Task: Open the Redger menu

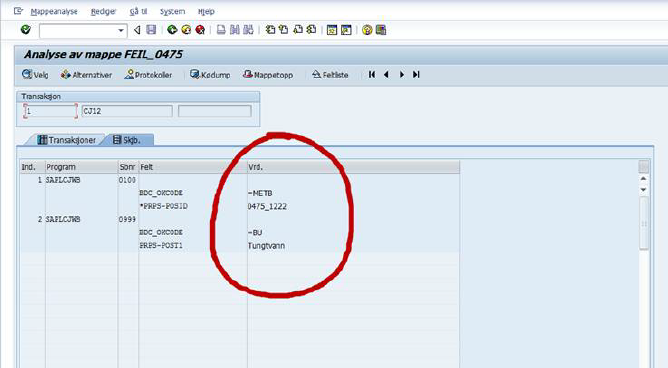Action: pos(103,12)
